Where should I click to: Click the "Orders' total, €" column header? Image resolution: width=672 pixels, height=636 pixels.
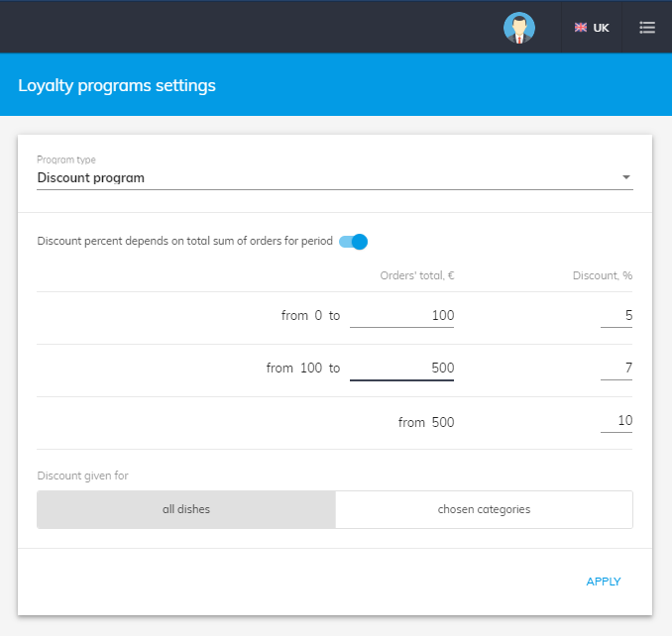(417, 275)
